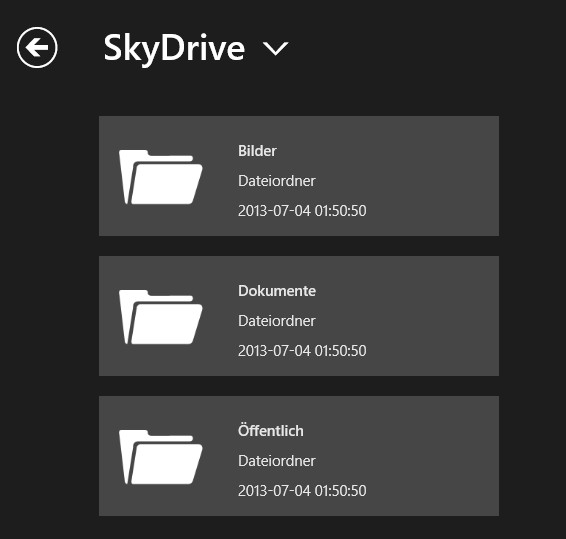This screenshot has width=566, height=539.
Task: Click Dateiordner label under Bilder
Action: point(277,181)
